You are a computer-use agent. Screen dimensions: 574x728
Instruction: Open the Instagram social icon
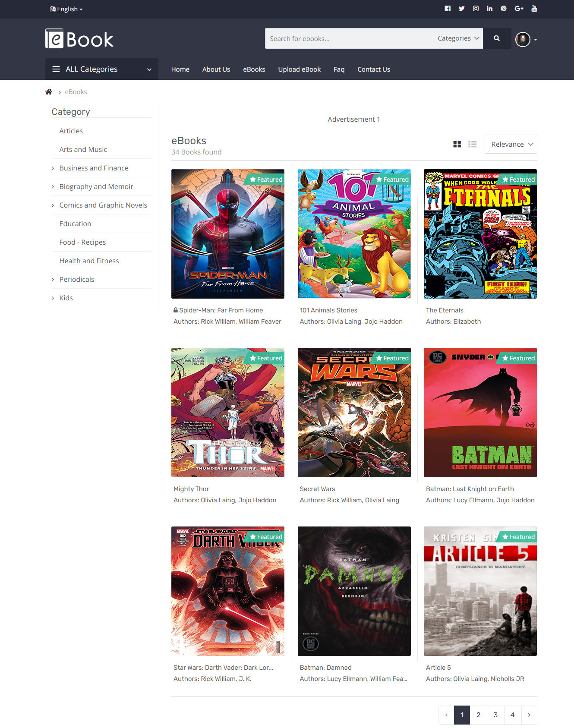click(x=476, y=9)
